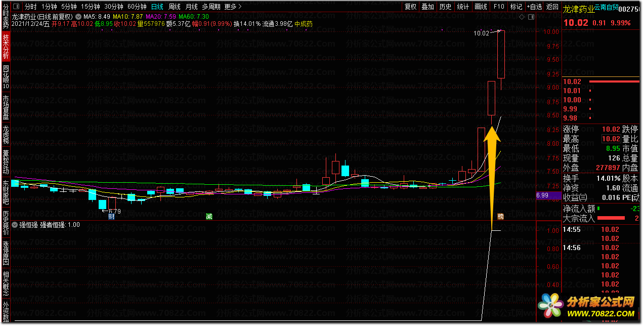Open the 分时走势 sidebar tab
Image resolution: width=644 pixels, height=326 pixels.
click(6, 16)
